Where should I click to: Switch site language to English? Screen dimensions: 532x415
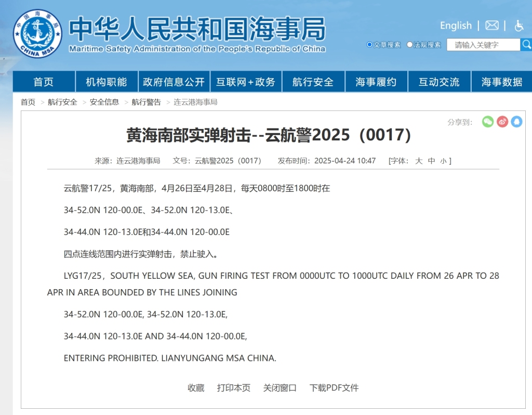tap(456, 25)
